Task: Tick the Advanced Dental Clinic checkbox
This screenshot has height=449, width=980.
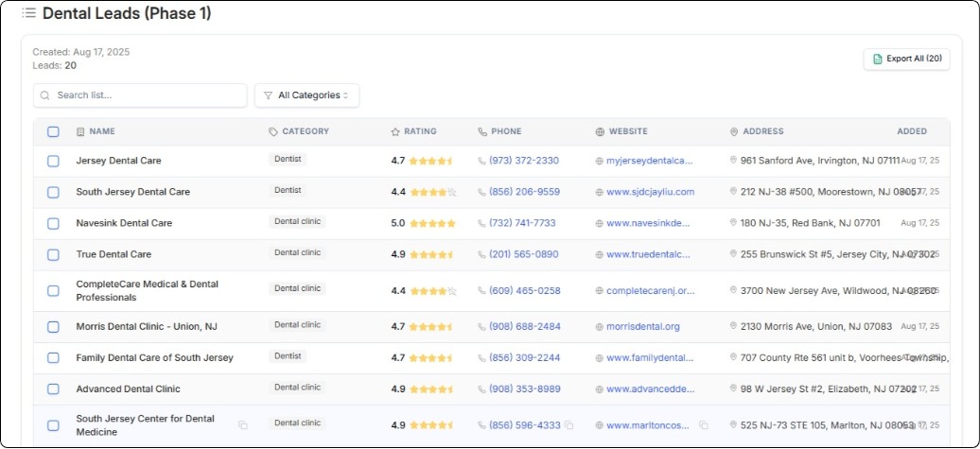Action: (x=53, y=389)
